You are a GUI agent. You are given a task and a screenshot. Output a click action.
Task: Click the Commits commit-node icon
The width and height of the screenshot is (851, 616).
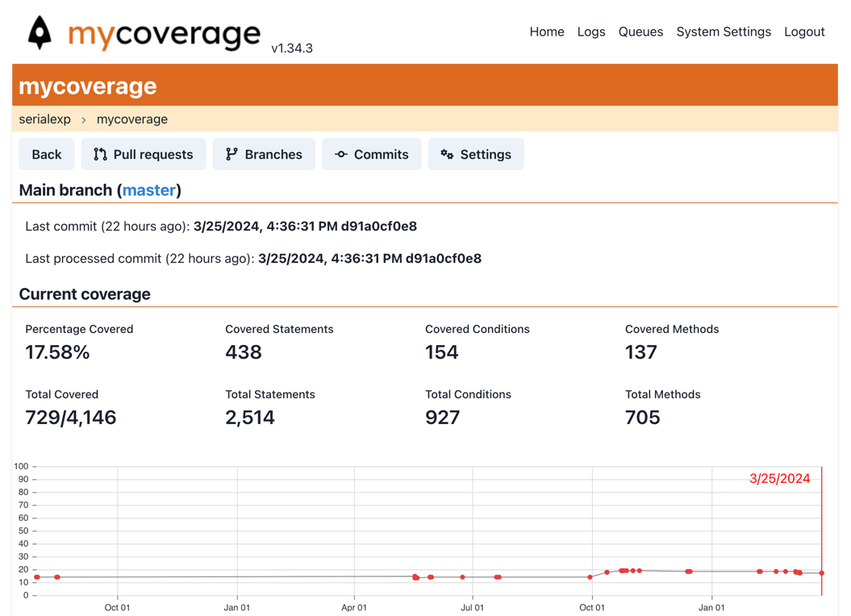(x=340, y=154)
